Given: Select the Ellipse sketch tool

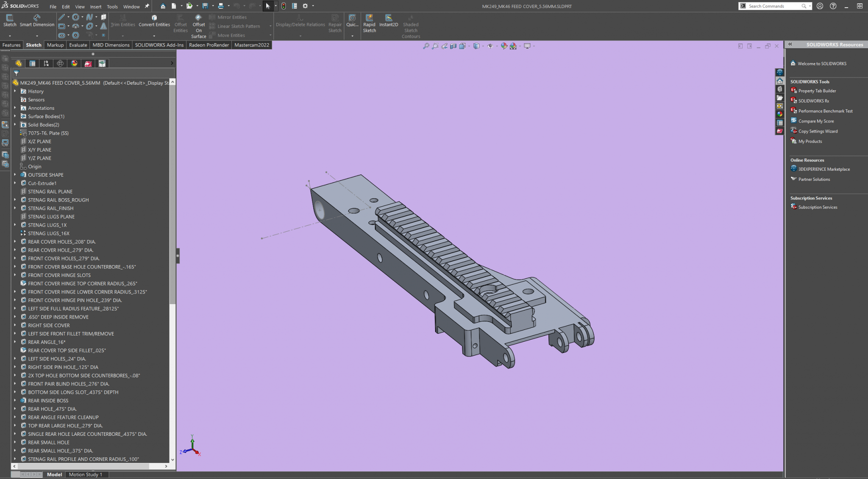Looking at the screenshot, I should [89, 26].
